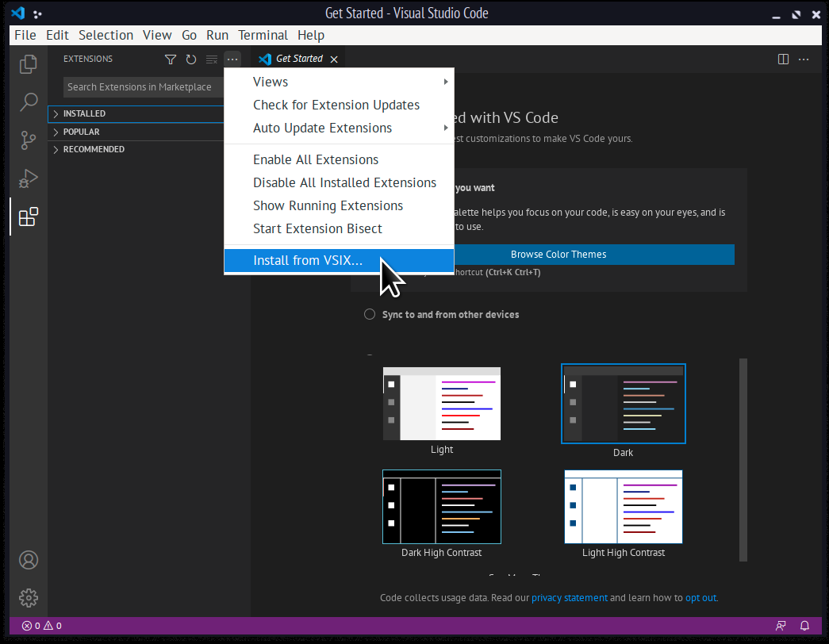This screenshot has width=829, height=644.
Task: Open the View menu
Action: click(157, 35)
